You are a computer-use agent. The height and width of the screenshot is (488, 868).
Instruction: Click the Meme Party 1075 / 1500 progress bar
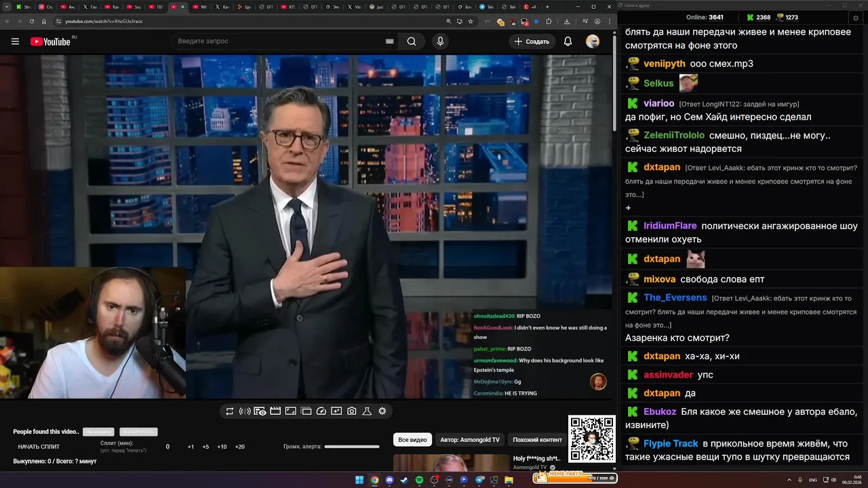pos(575,479)
